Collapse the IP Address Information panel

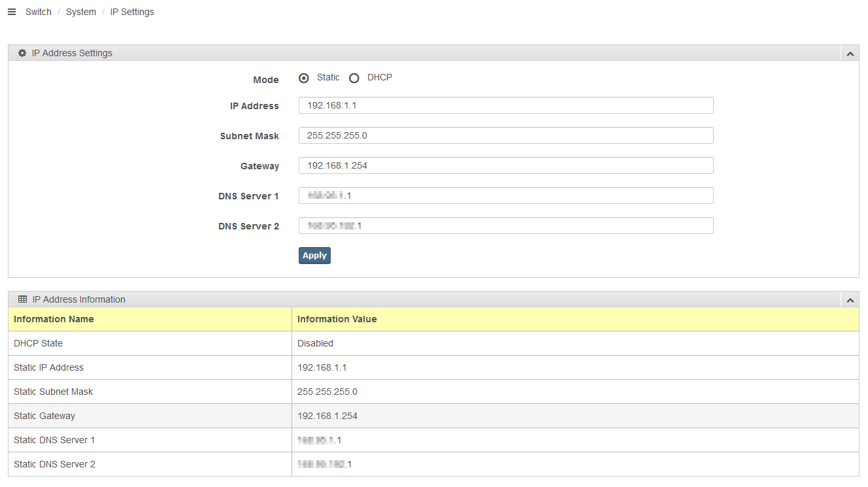[x=850, y=300]
